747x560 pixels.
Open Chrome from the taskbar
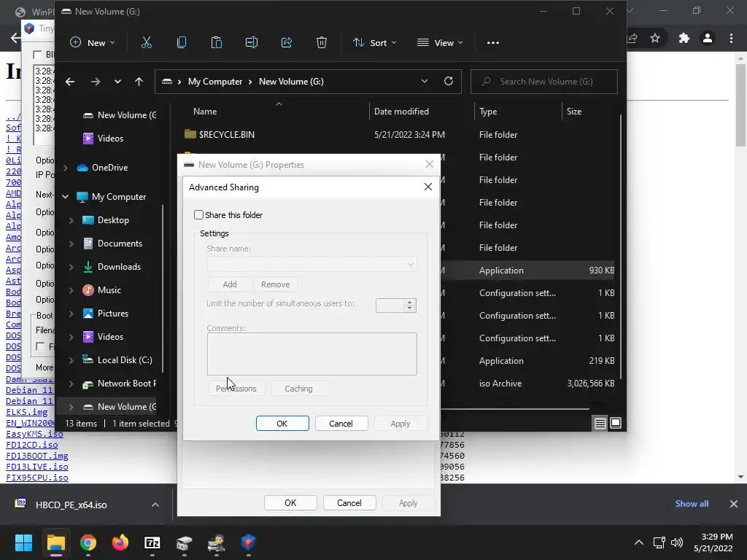click(x=88, y=542)
